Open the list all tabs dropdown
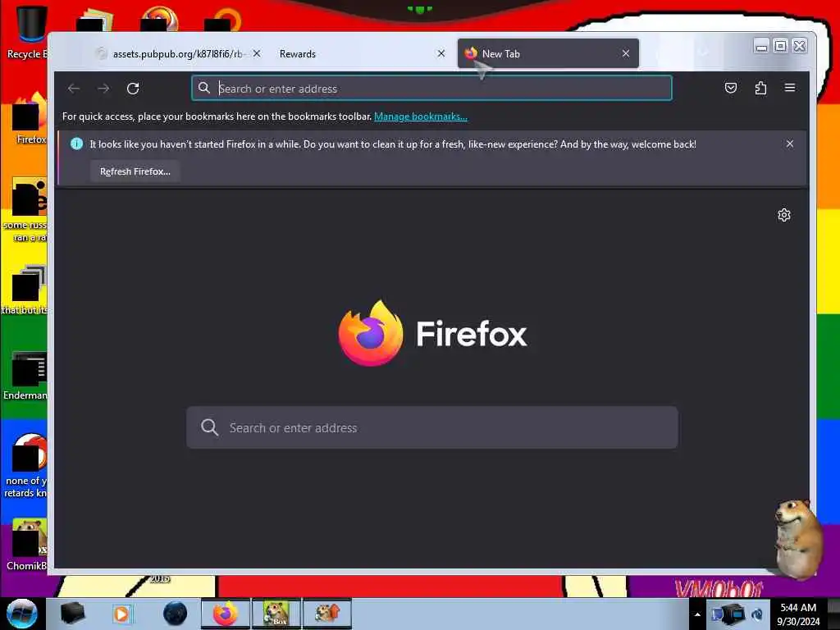840x630 pixels. point(704,52)
